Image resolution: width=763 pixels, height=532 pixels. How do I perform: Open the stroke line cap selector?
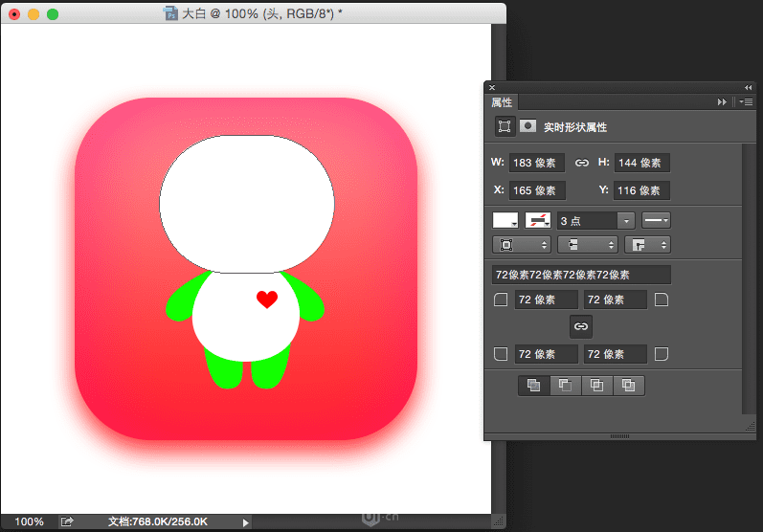pos(588,245)
